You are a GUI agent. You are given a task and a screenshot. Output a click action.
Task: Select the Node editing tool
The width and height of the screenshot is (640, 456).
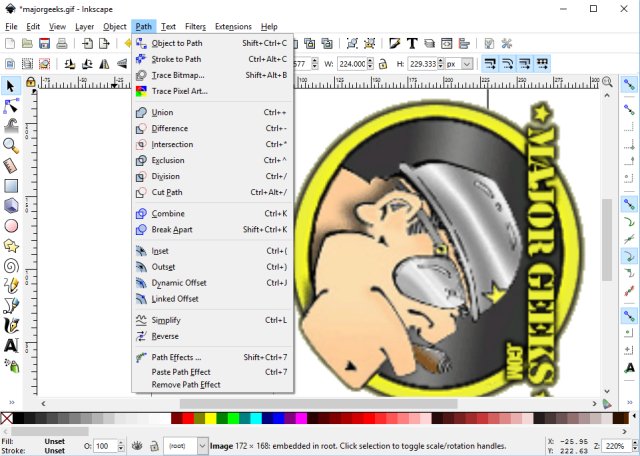11,106
